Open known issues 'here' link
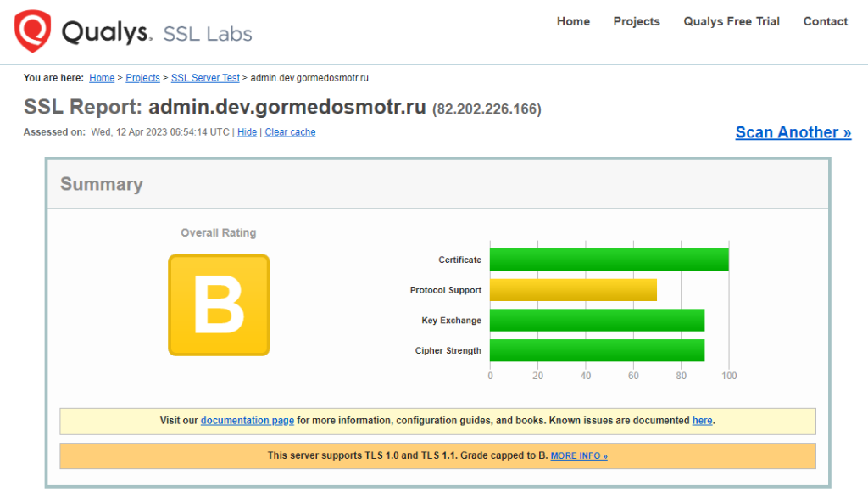Image resolution: width=868 pixels, height=497 pixels. [x=703, y=421]
